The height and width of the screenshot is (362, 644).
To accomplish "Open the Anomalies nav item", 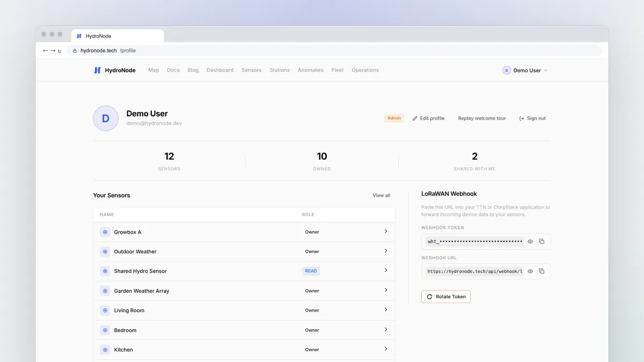I will [311, 70].
